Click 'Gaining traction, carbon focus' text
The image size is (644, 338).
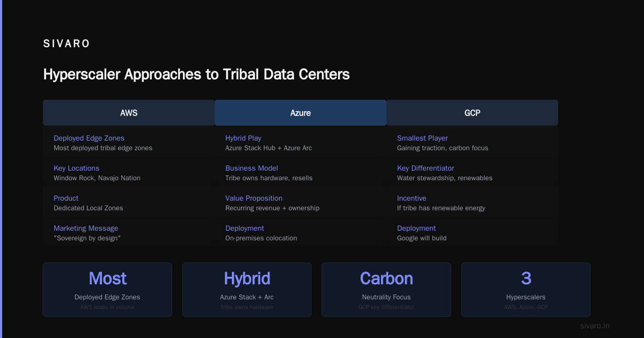(x=443, y=148)
